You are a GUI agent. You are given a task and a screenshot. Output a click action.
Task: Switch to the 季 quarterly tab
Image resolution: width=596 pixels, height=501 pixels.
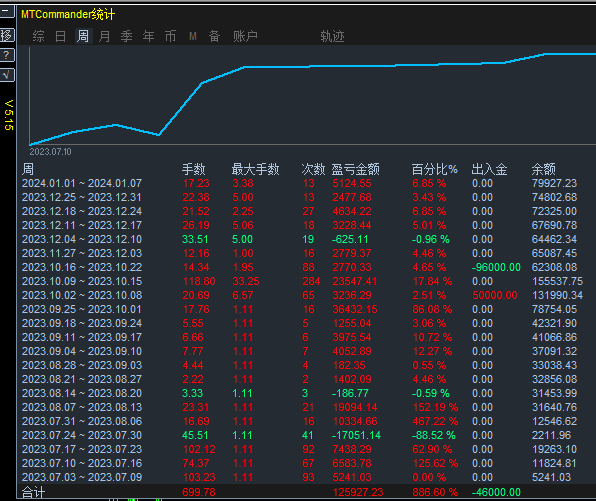coord(126,36)
